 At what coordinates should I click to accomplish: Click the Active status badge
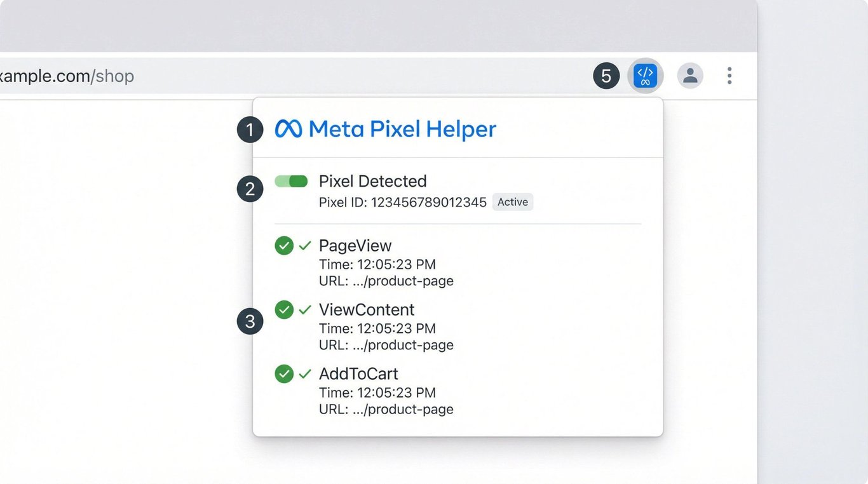[x=513, y=202]
